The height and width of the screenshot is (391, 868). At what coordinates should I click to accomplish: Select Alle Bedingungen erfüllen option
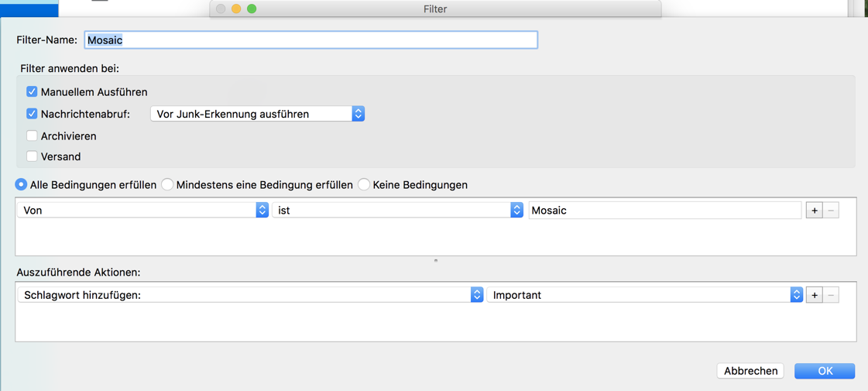click(22, 185)
